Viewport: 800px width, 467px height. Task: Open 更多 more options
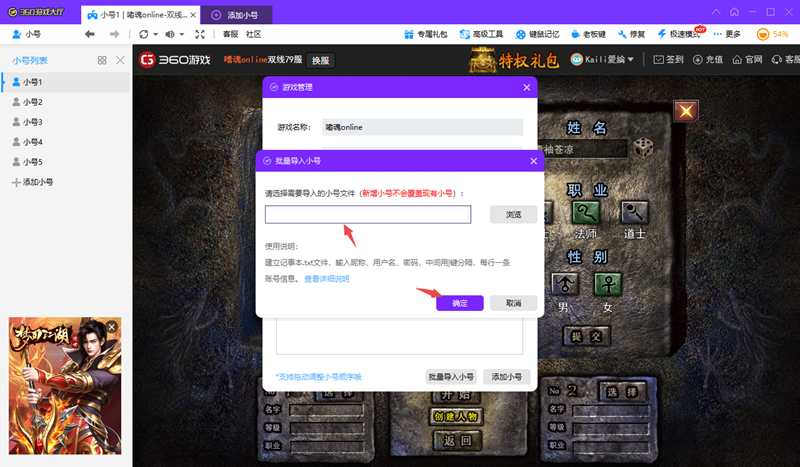click(x=727, y=34)
